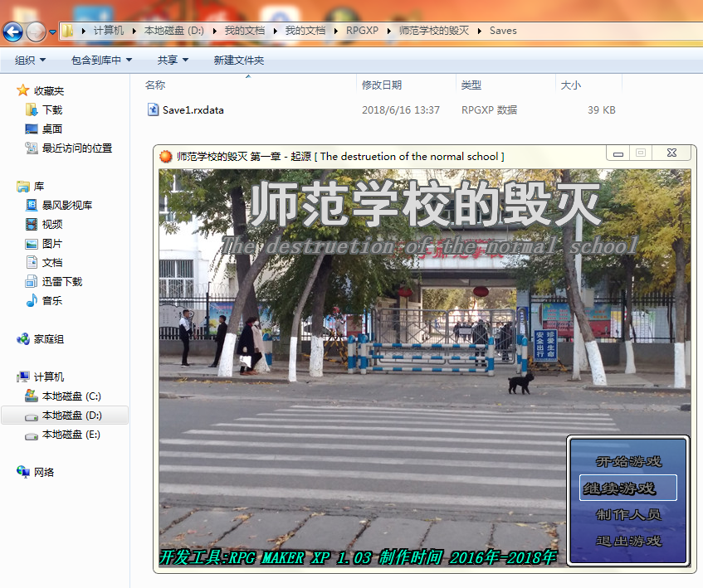Choose 制作人员 in the game menu
703x588 pixels.
(628, 514)
